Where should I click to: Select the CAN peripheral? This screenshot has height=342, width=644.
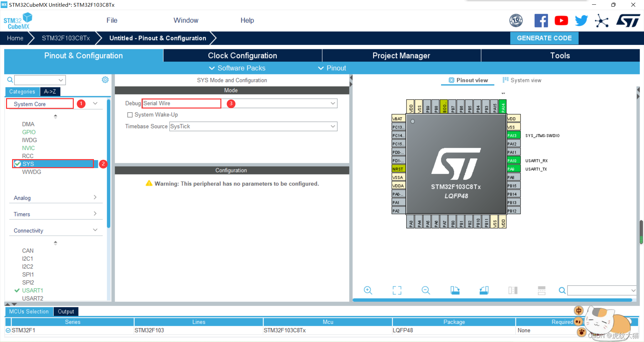[x=28, y=251]
